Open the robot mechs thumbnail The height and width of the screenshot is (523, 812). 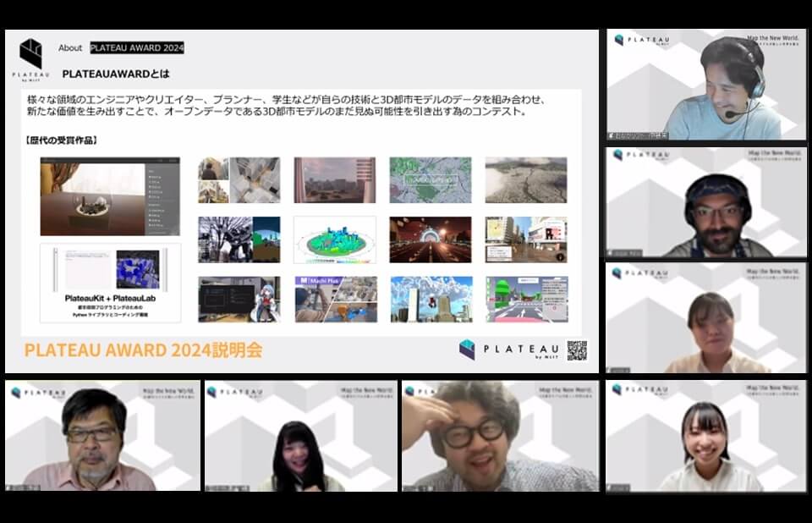[239, 239]
